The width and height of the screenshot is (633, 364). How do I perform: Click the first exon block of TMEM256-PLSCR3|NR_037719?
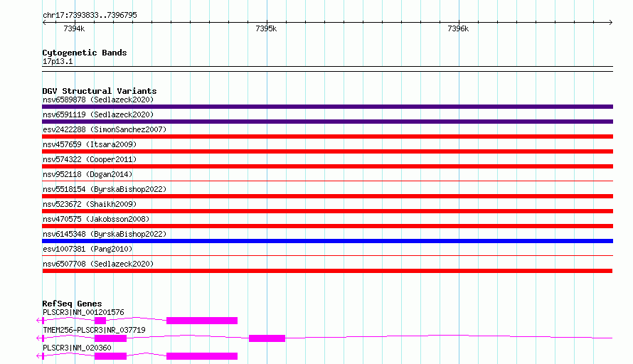(x=110, y=338)
